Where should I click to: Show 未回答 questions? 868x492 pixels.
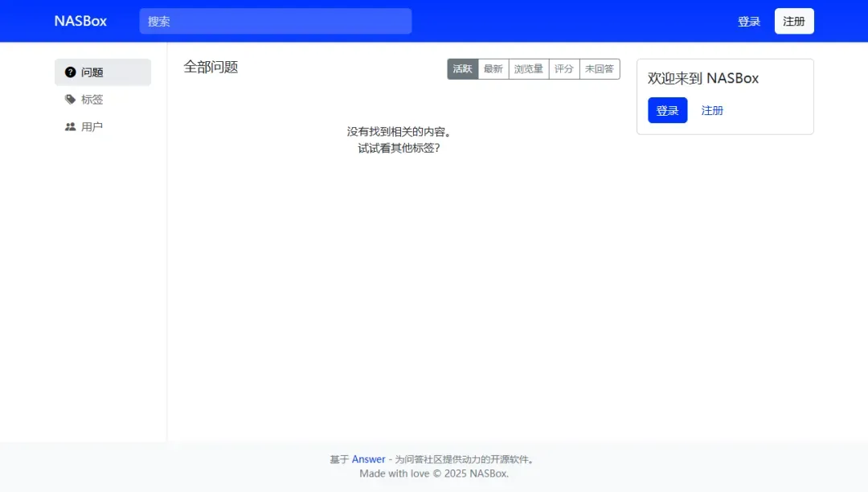pyautogui.click(x=600, y=69)
